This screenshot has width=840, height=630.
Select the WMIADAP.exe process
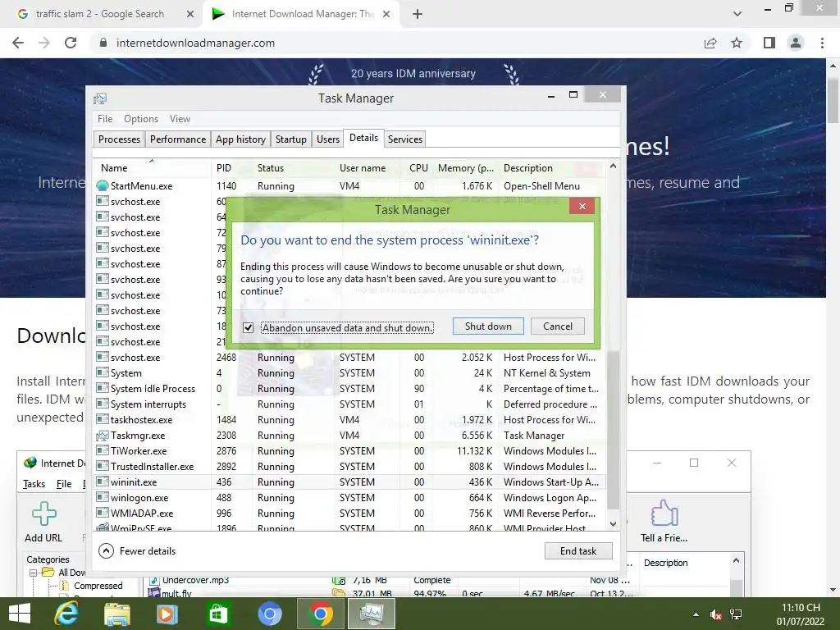[x=142, y=514]
